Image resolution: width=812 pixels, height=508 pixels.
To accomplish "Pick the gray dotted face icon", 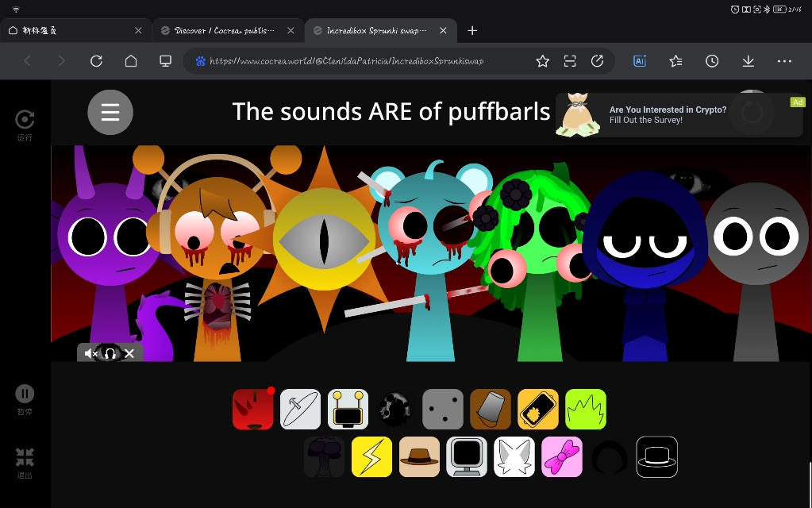I will 443,409.
